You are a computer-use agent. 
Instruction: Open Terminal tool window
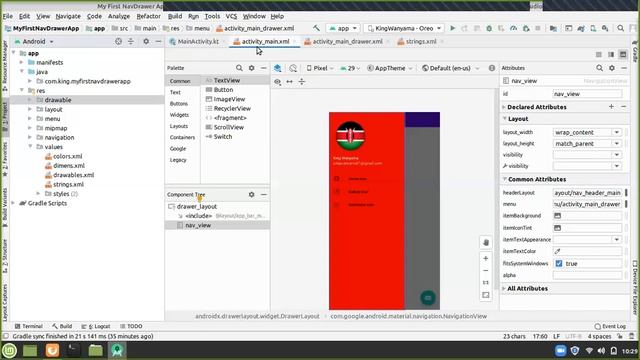(28, 326)
